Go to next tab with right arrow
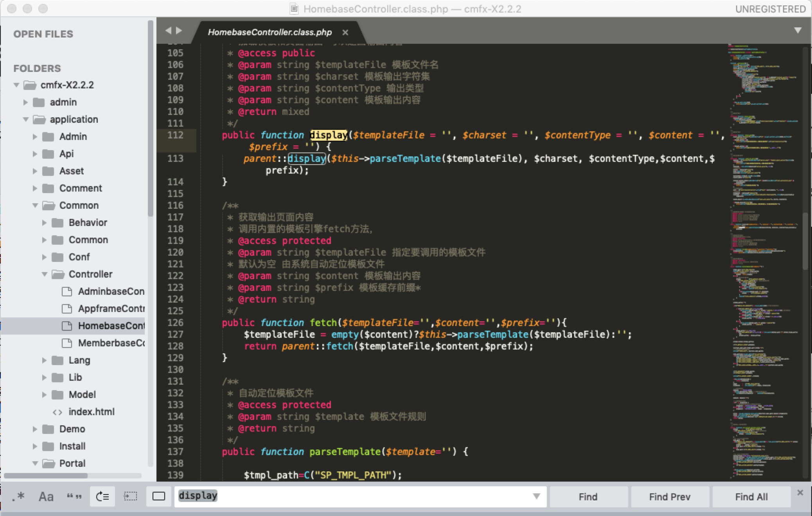This screenshot has width=812, height=516. [x=179, y=30]
